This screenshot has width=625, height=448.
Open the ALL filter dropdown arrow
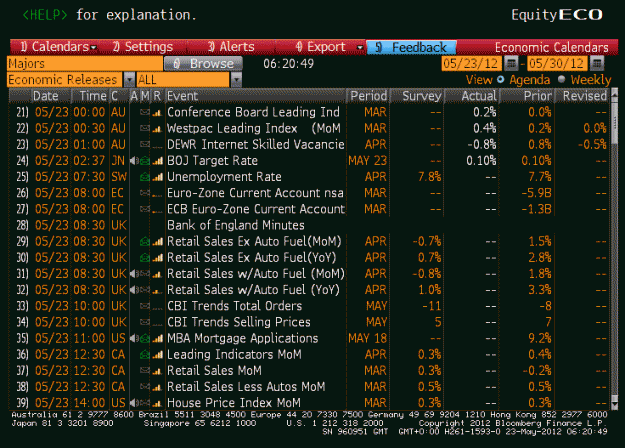236,80
